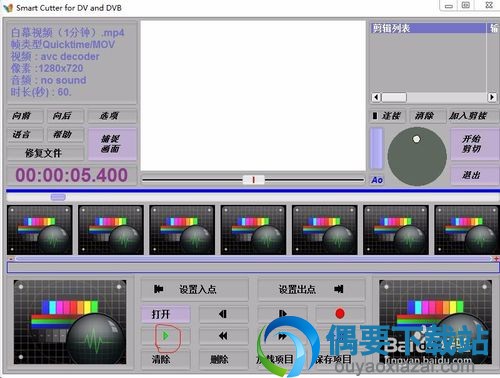Close the Smart Cutter window

point(488,6)
